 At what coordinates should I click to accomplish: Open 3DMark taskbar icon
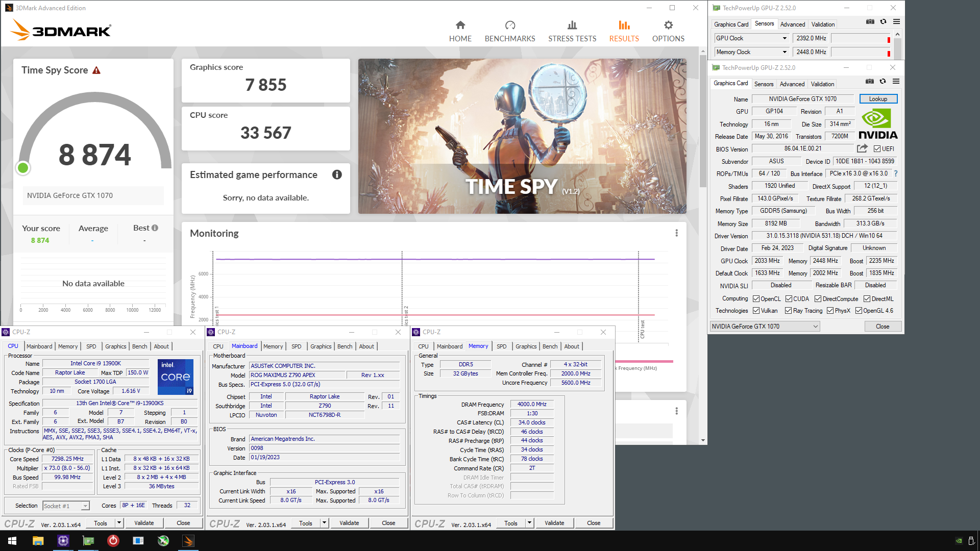[188, 541]
